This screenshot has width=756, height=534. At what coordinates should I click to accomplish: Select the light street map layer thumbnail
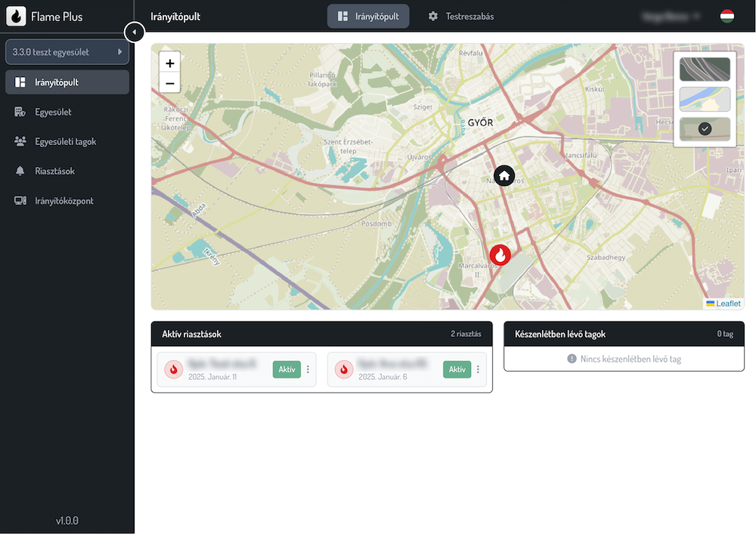(705, 99)
